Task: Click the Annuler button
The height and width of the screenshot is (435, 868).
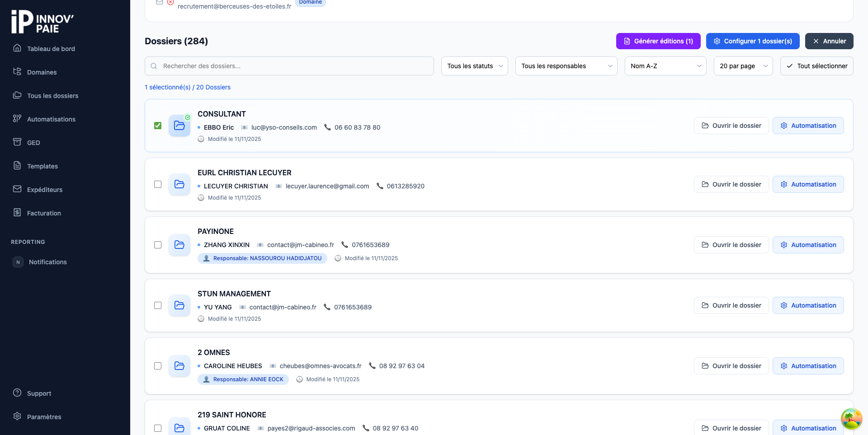Action: click(829, 41)
